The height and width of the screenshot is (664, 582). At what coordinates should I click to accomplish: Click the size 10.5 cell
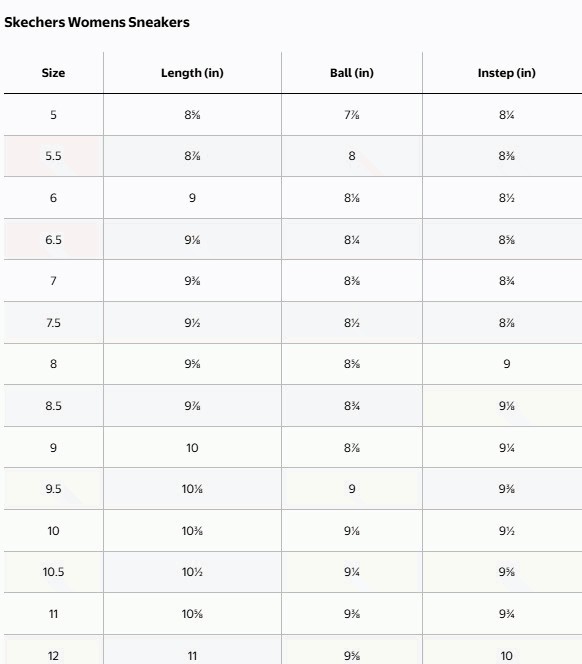pos(53,572)
